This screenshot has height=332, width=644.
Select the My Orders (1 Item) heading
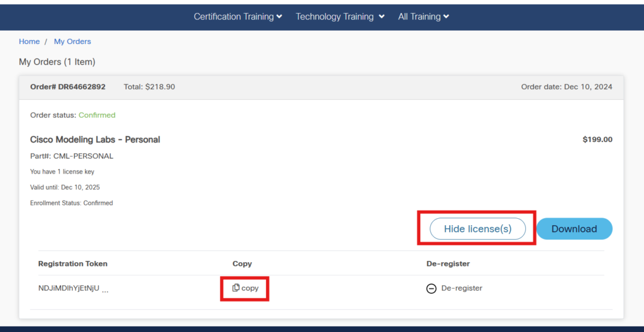tap(57, 62)
